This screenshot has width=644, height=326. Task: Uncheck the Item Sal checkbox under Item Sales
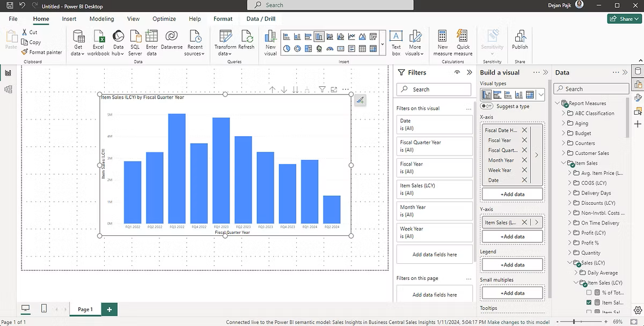[x=589, y=302]
